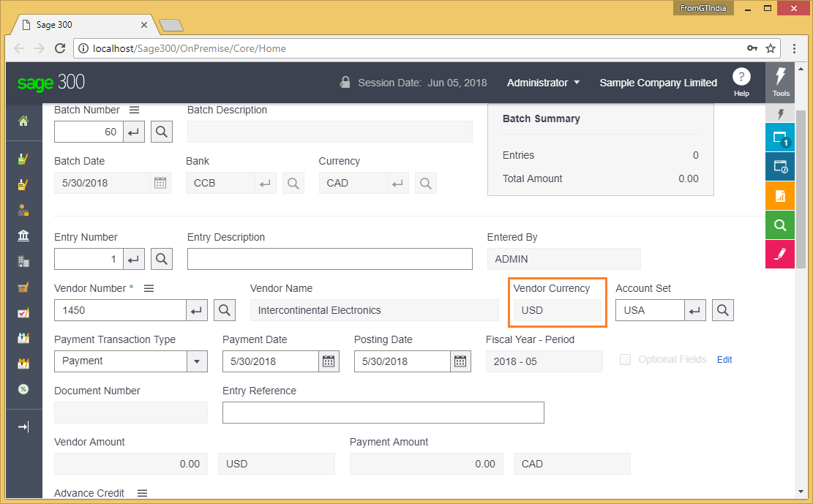Go to Account Set USA arrow

coord(695,310)
